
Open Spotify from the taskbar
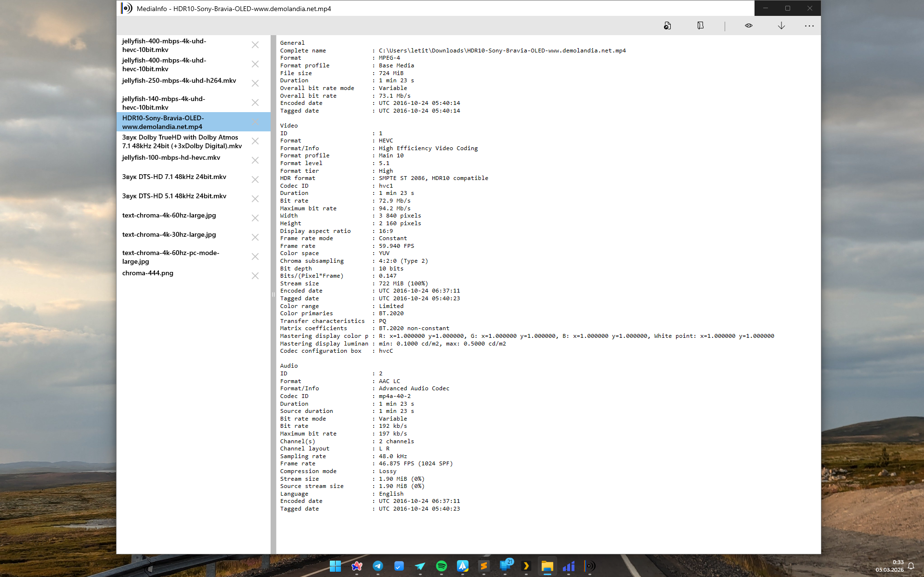tap(441, 566)
